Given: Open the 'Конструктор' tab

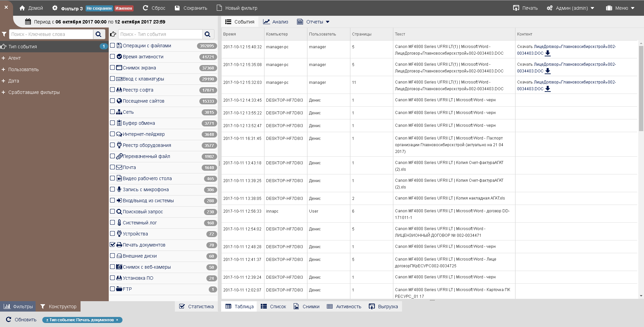Looking at the screenshot, I should pos(58,307).
